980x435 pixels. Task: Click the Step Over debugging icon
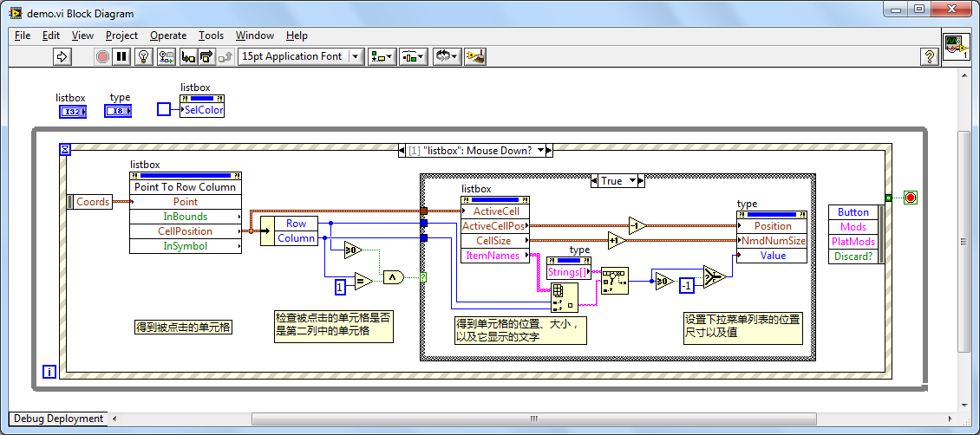(206, 56)
